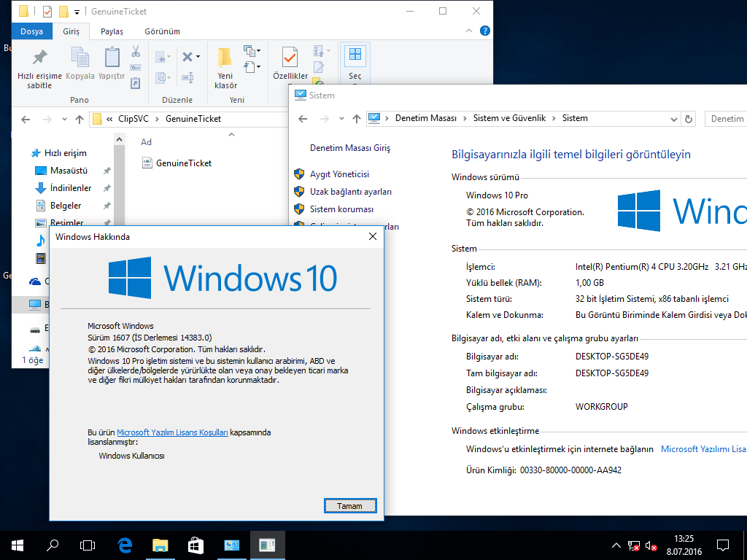
Task: Close the Windows Hakkında dialog
Action: tap(373, 237)
